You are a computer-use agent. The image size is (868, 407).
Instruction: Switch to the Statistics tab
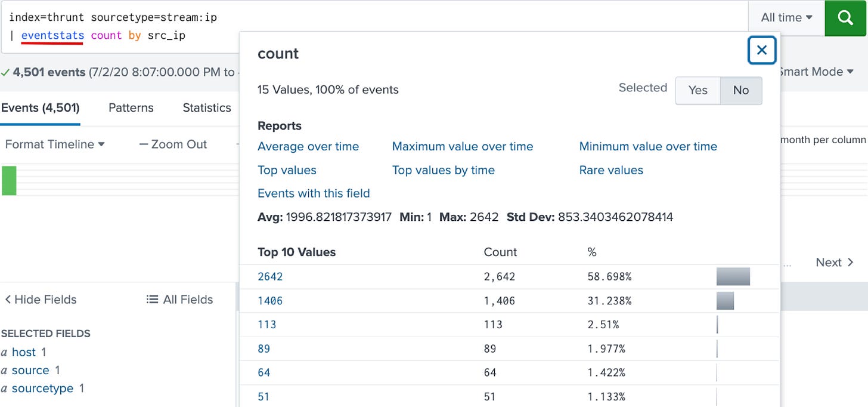click(207, 108)
